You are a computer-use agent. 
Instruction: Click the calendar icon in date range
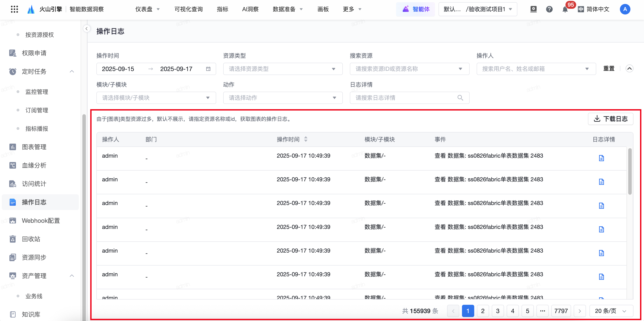tap(208, 69)
